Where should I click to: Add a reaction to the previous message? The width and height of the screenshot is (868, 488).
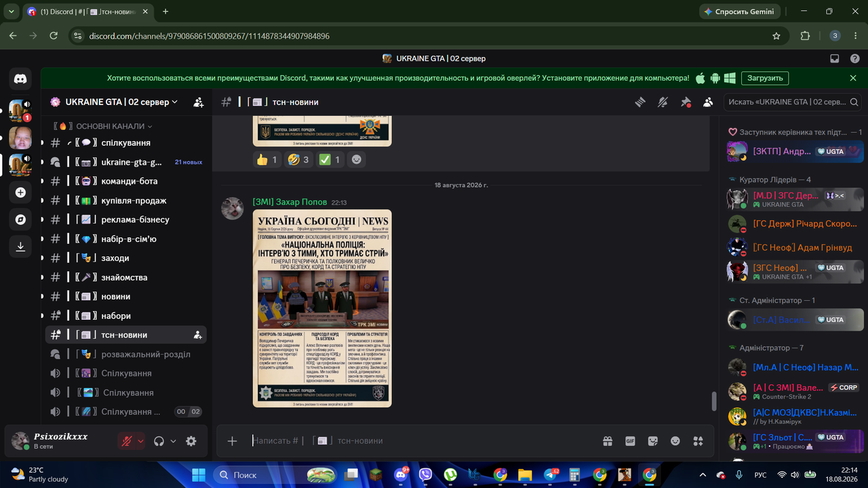(x=356, y=160)
